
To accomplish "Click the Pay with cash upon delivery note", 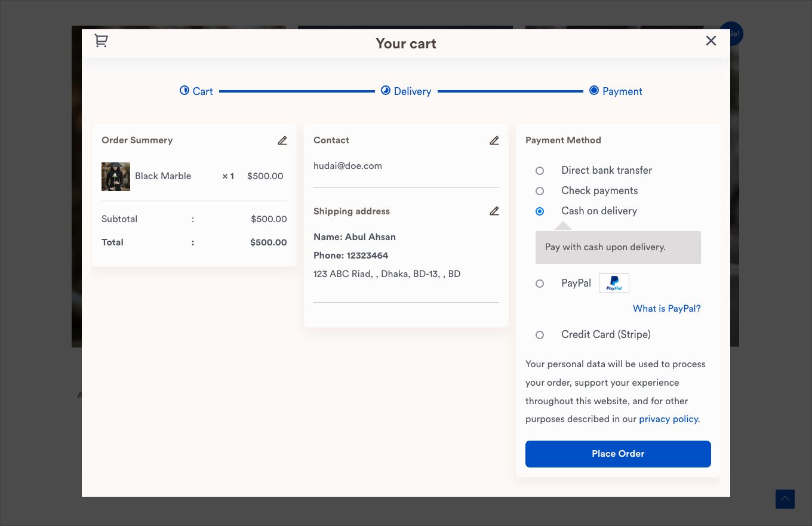I will (618, 247).
